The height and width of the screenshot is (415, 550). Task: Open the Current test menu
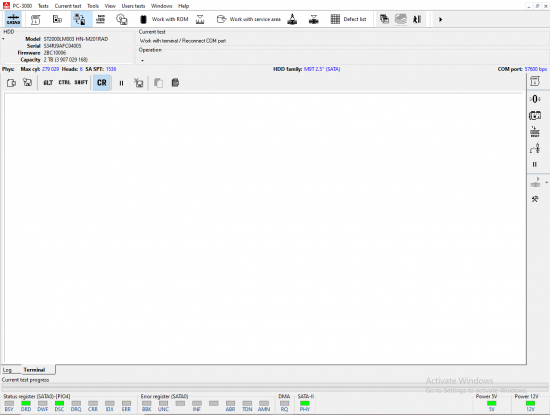(x=68, y=6)
